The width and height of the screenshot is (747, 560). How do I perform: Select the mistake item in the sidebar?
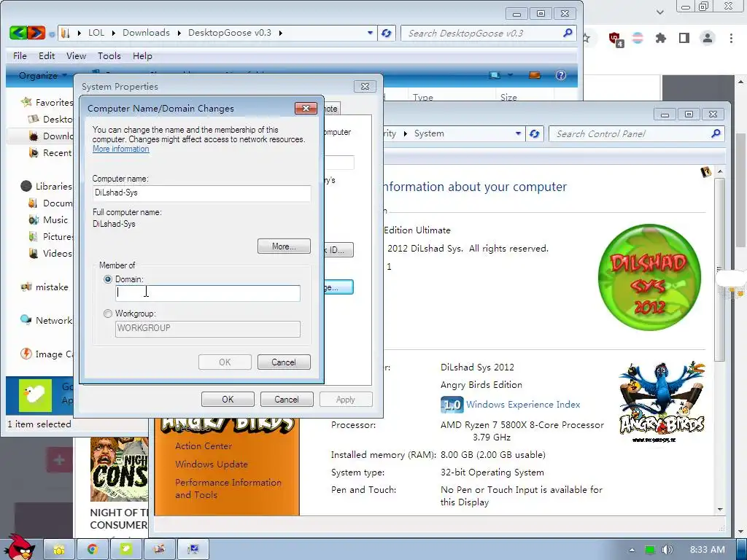(x=52, y=287)
